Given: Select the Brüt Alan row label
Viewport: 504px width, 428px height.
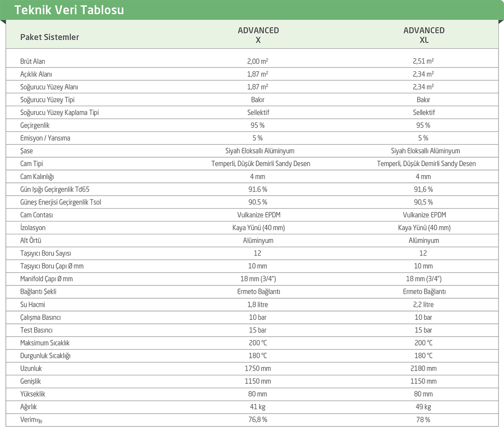Looking at the screenshot, I should coord(33,62).
